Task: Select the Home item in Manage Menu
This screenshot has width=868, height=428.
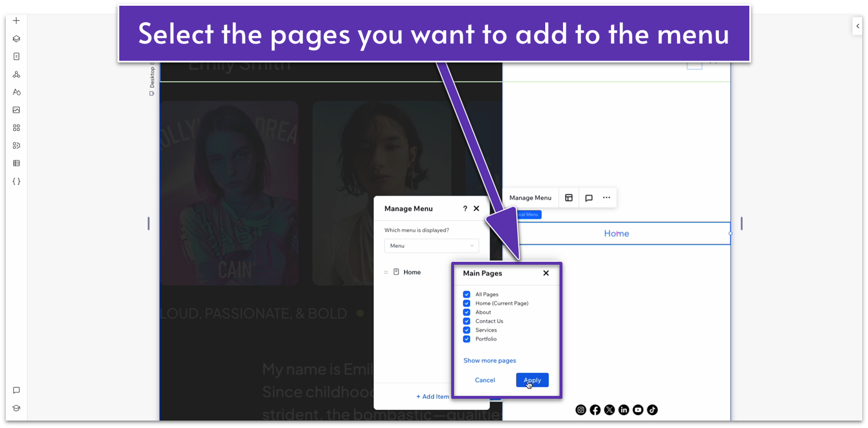Action: point(412,272)
